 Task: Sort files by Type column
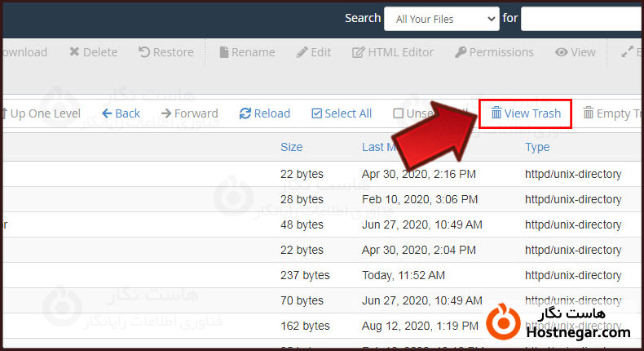pos(536,147)
